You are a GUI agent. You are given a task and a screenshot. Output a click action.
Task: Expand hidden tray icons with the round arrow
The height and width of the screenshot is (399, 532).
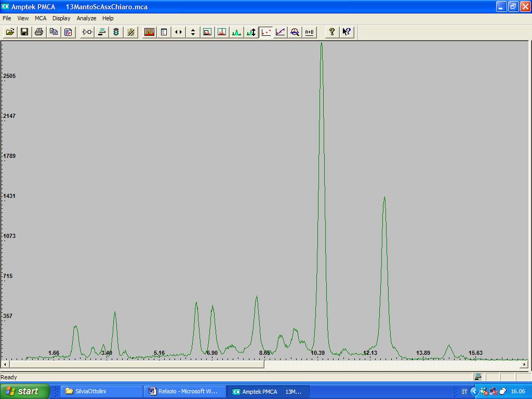click(474, 392)
